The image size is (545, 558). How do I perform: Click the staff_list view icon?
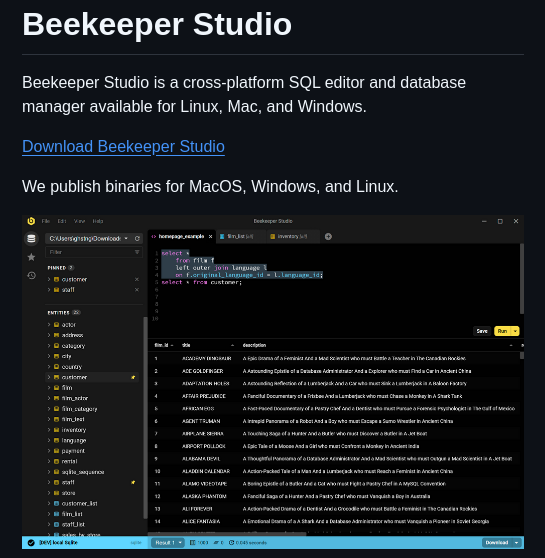click(x=56, y=524)
